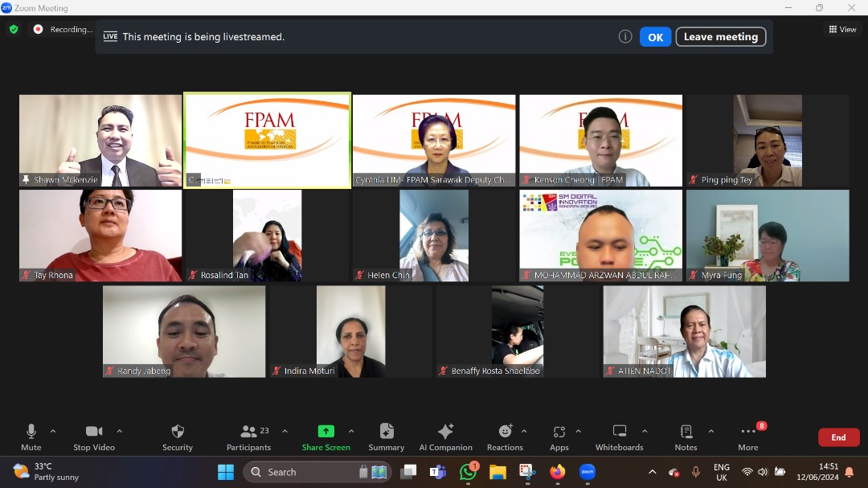868x488 pixels.
Task: Open WhatsApp from the Windows taskbar
Action: click(x=468, y=472)
